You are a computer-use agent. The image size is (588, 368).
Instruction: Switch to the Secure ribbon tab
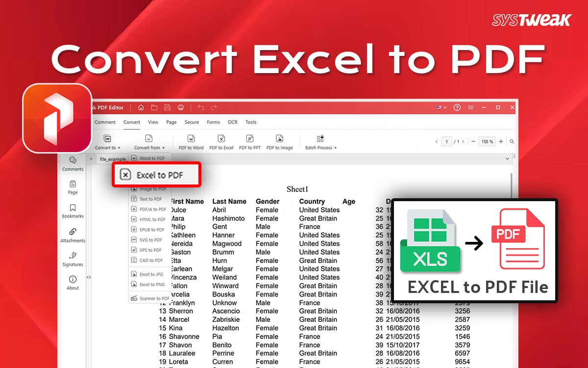192,122
